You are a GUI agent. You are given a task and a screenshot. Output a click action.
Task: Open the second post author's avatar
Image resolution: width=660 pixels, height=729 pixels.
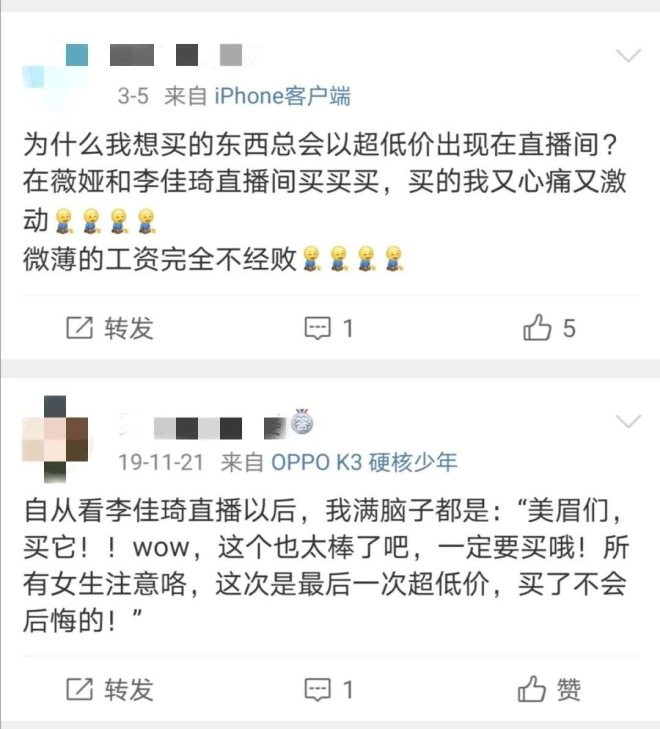coord(55,439)
